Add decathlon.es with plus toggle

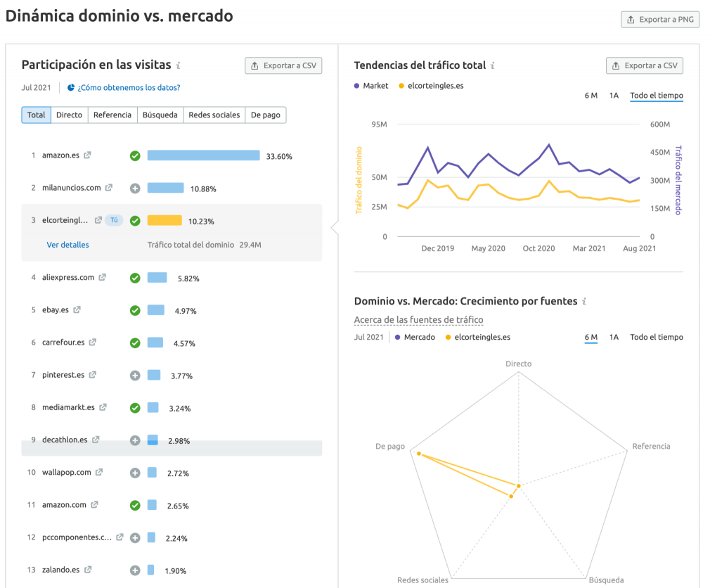135,440
